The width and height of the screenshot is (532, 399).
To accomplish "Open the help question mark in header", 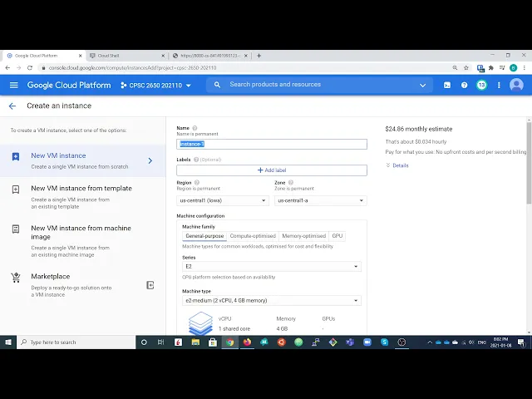I will coord(464,85).
